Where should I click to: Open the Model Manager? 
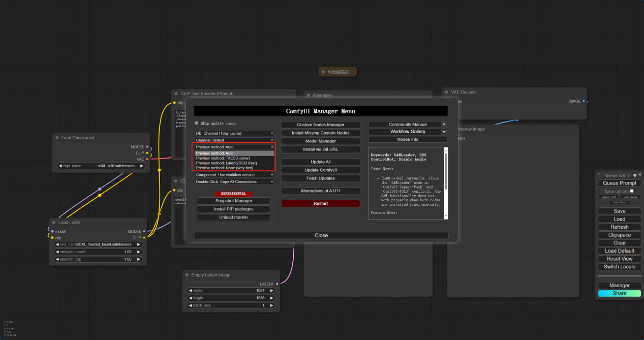click(321, 141)
